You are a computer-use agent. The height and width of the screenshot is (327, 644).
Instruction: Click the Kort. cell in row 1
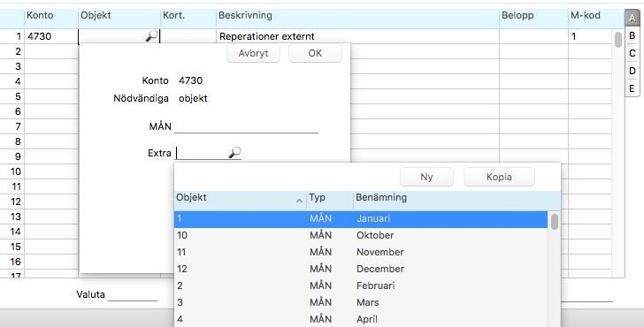point(188,36)
